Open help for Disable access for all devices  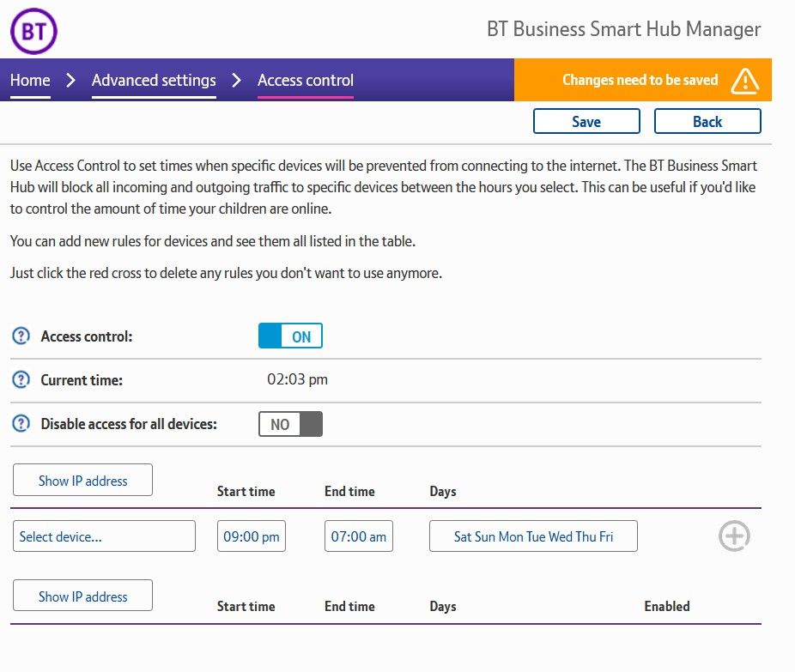pyautogui.click(x=21, y=424)
